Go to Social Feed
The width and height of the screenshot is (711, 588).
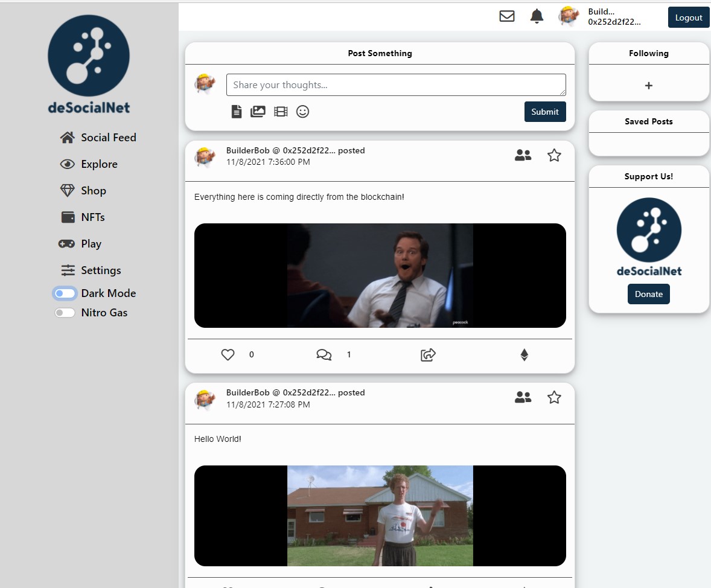[x=98, y=138]
